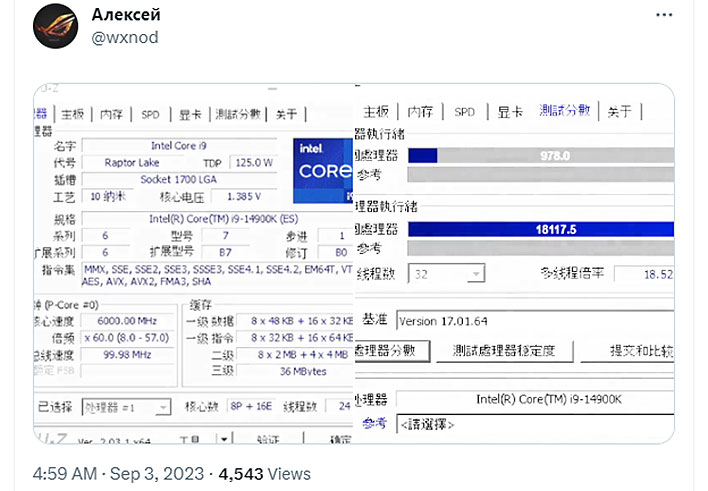Click 一级 指令 cache value 8 x 32 KB
The width and height of the screenshot is (708, 491).
(295, 338)
